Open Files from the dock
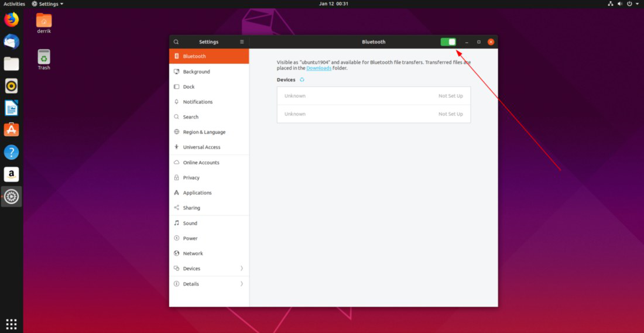Image resolution: width=644 pixels, height=333 pixels. point(12,64)
